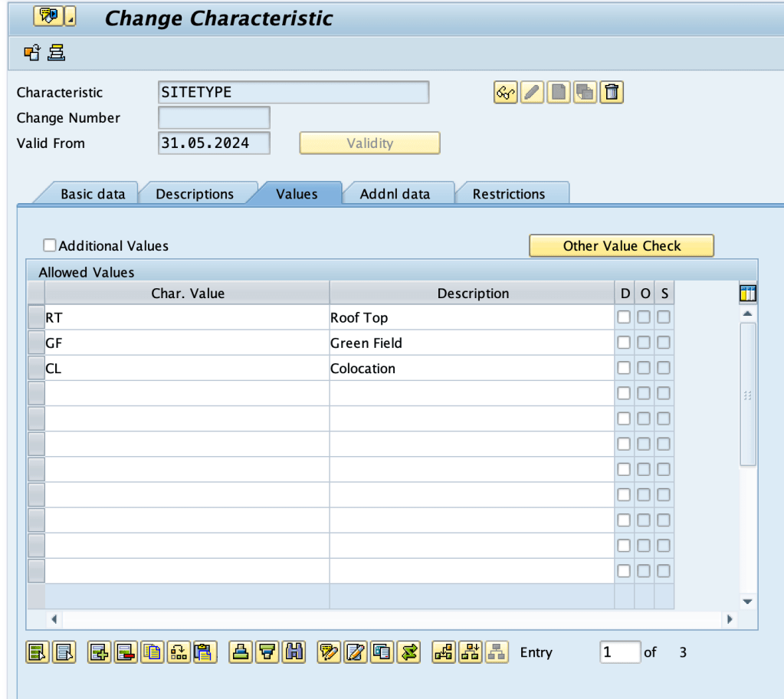Click the filter funnel icon
This screenshot has height=699, width=784.
pyautogui.click(x=267, y=652)
